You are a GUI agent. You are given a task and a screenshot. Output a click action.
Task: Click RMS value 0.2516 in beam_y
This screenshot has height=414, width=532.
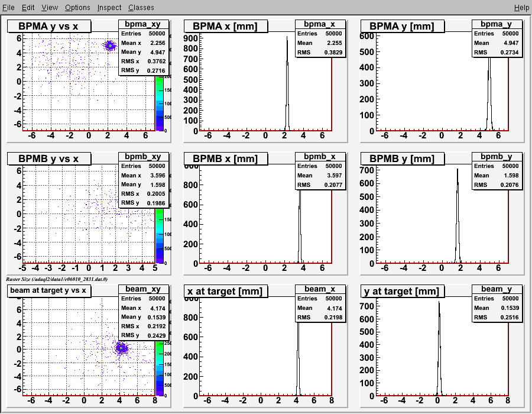[510, 317]
